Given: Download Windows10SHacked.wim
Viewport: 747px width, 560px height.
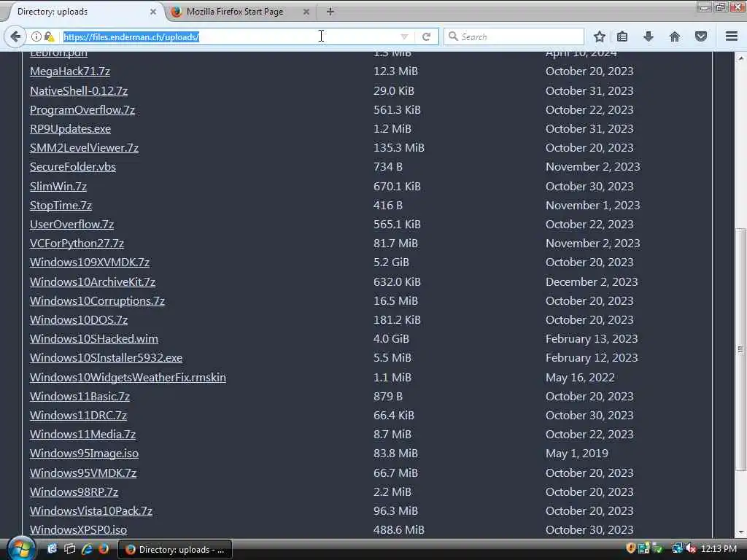Looking at the screenshot, I should tap(94, 339).
